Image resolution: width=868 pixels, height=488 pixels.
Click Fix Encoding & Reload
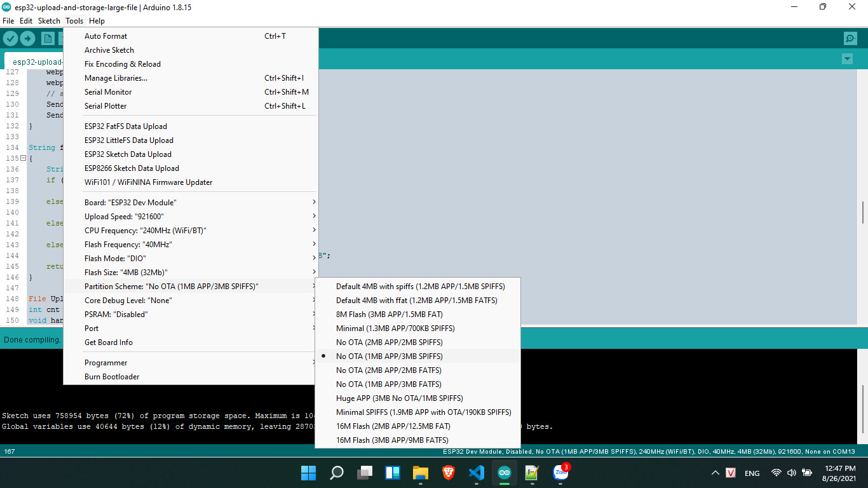tap(191, 64)
